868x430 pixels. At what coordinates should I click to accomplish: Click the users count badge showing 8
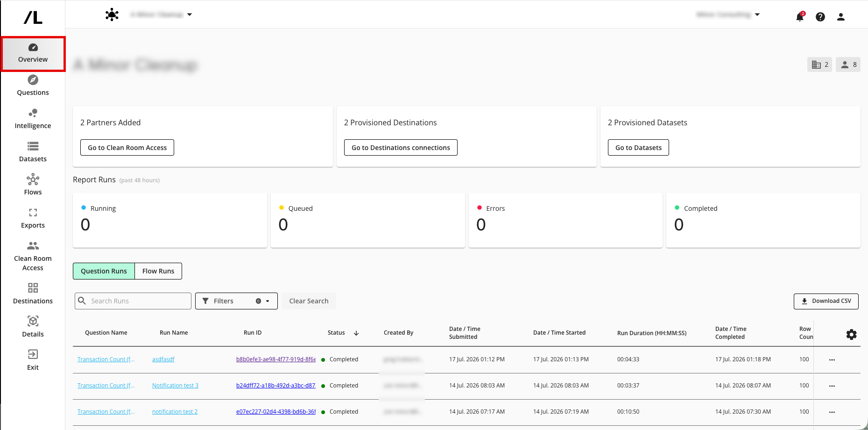tap(848, 64)
